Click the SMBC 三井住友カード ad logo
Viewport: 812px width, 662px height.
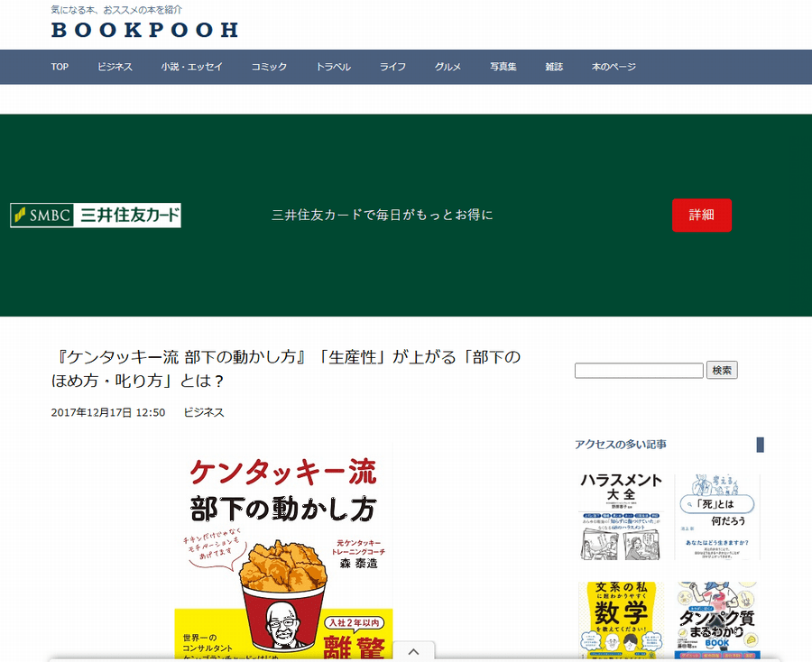tap(96, 216)
